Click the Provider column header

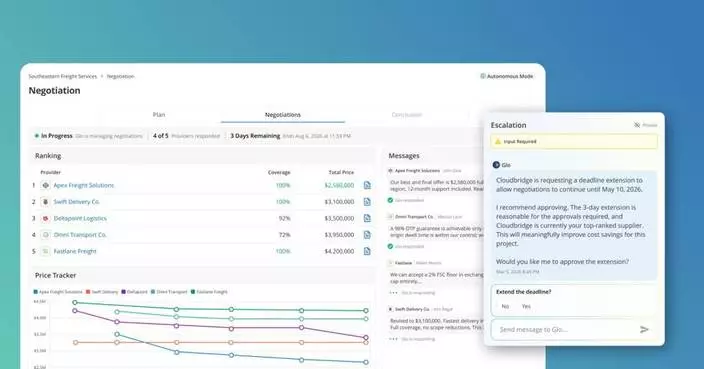50,172
